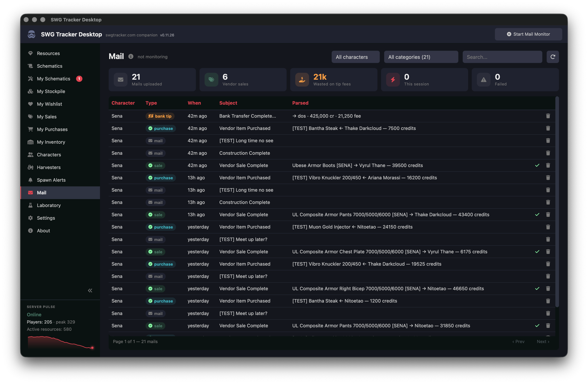Sort by Character column header

pyautogui.click(x=123, y=103)
